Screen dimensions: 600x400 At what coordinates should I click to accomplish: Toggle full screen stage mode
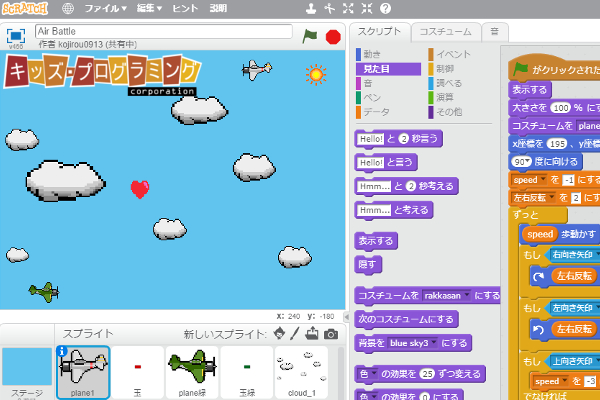(x=15, y=35)
